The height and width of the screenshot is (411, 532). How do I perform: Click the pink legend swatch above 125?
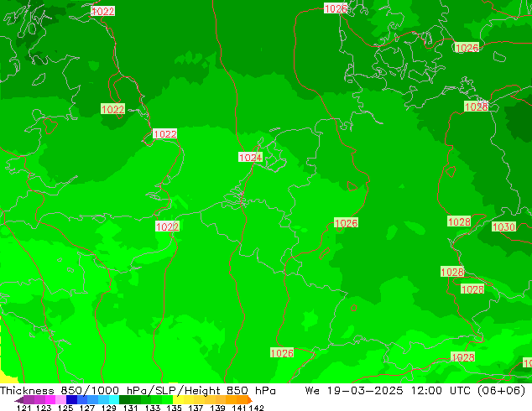tap(60, 399)
